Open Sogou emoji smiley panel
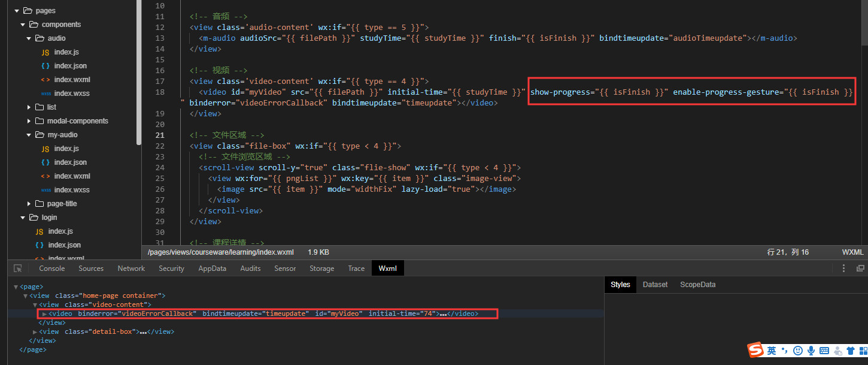 (x=797, y=351)
